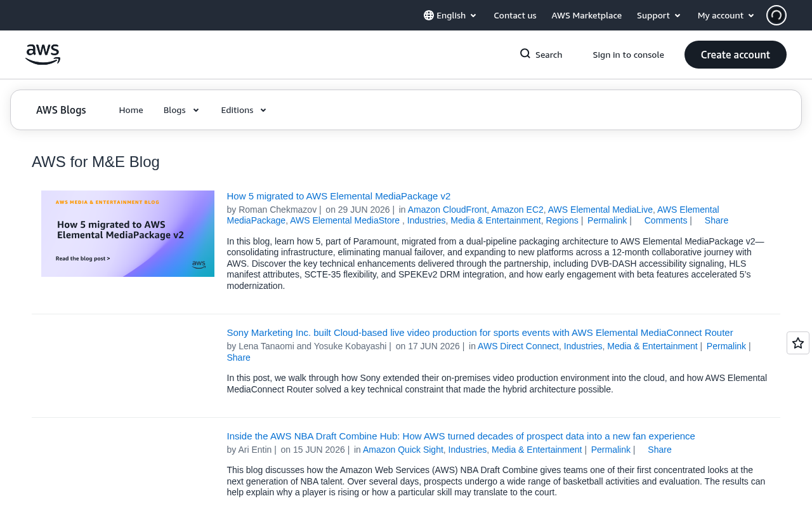Open 'How 5 migrated to AWS Elemental MediaPackage v2' post
The width and height of the screenshot is (812, 508).
(339, 196)
